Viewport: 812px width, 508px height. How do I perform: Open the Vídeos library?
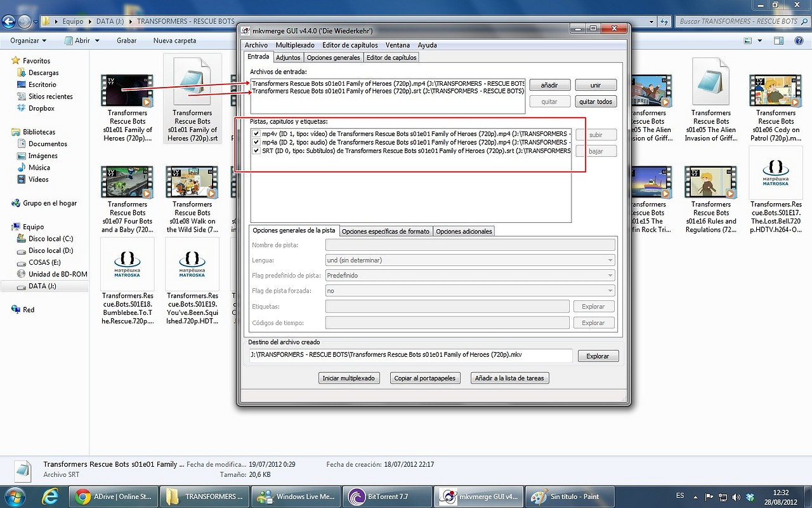pyautogui.click(x=38, y=180)
